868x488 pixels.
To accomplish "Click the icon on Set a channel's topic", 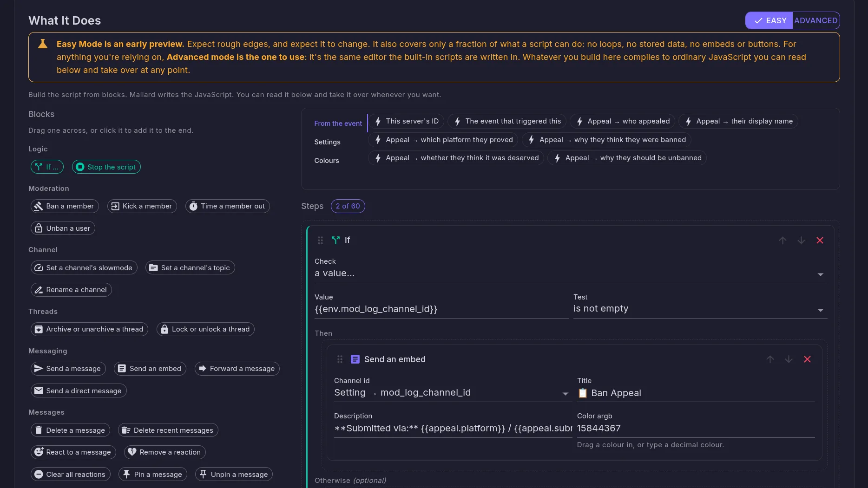I will click(x=153, y=268).
